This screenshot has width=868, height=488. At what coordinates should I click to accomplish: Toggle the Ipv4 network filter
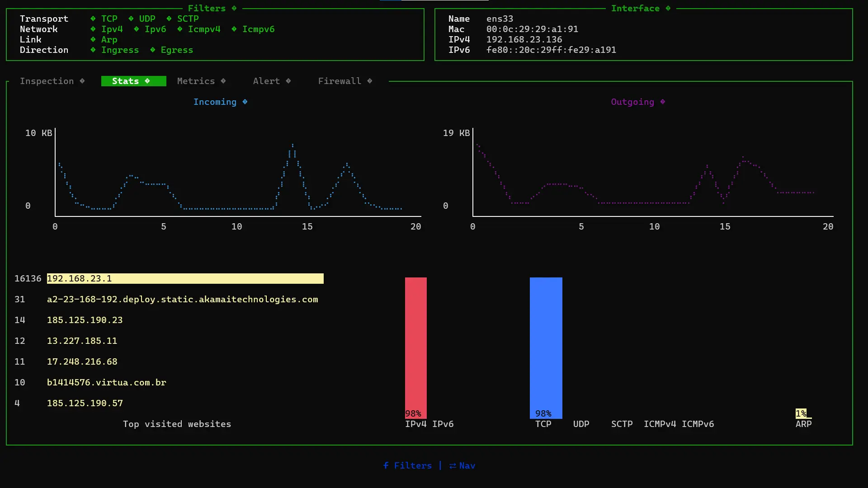pos(112,29)
